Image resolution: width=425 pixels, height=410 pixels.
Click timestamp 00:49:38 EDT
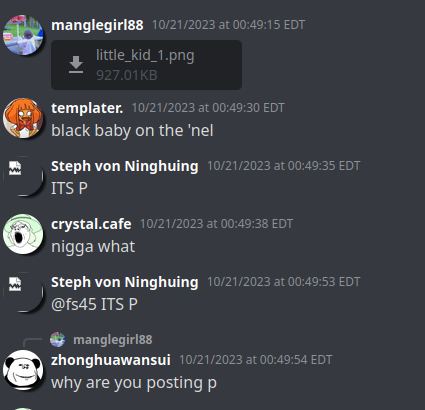click(x=217, y=224)
